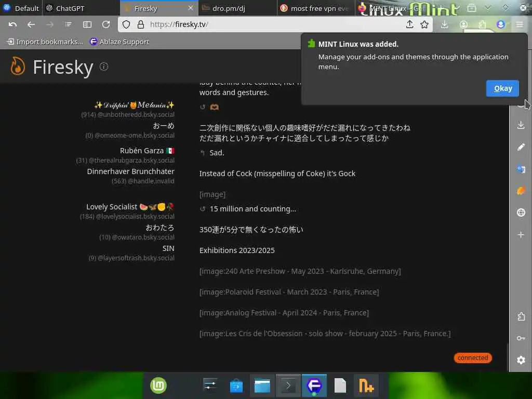
Task: Click the Polaroid Festival image placeholder
Action: point(289,292)
